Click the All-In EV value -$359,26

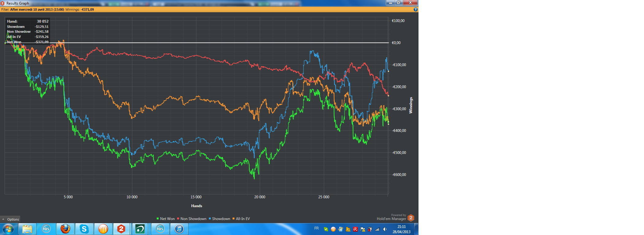pos(41,37)
